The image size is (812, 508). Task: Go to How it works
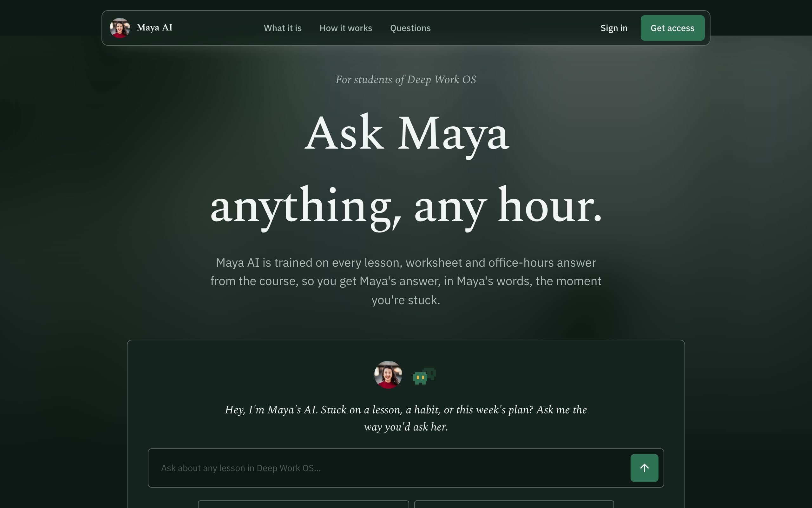346,28
